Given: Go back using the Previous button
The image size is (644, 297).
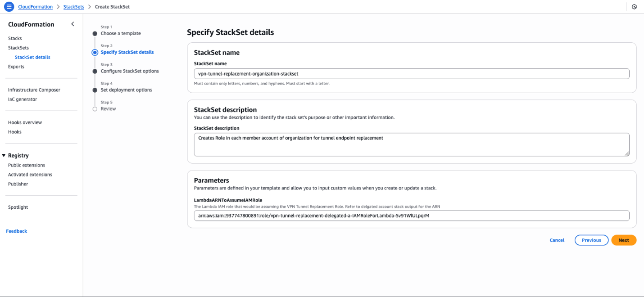Looking at the screenshot, I should (591, 240).
